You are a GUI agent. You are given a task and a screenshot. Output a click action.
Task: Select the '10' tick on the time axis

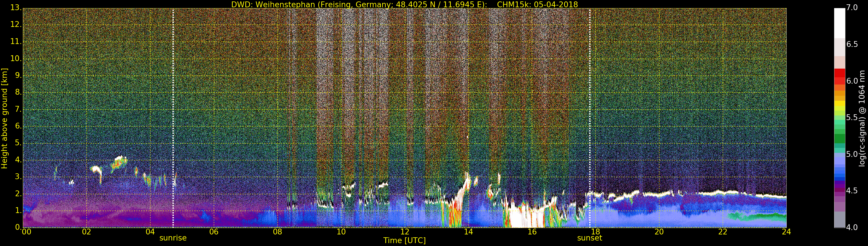(x=341, y=232)
